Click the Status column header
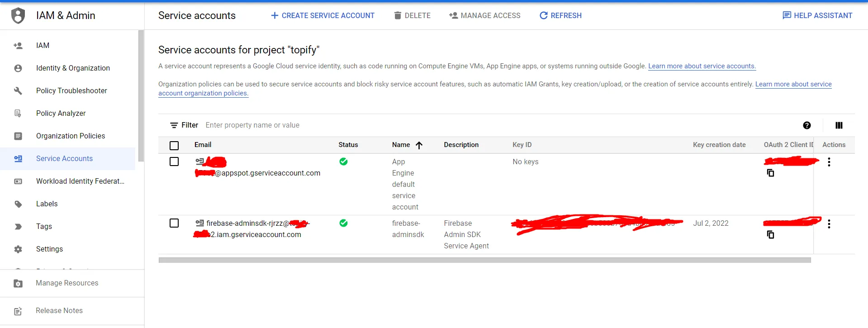 (x=348, y=145)
